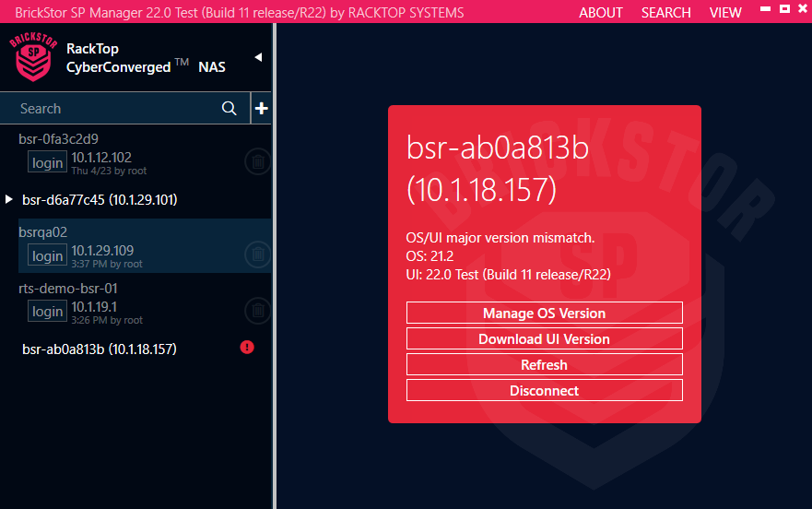
Task: Open the VIEW menu
Action: click(x=725, y=12)
